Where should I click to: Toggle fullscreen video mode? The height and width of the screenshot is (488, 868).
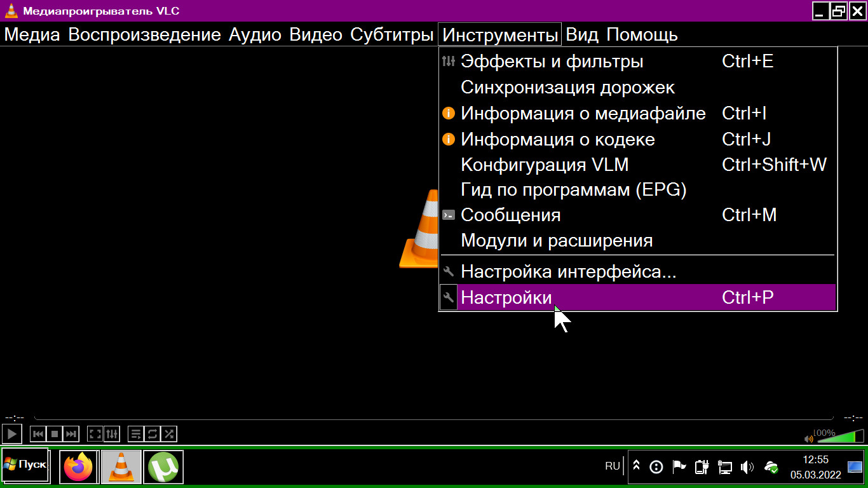point(95,434)
